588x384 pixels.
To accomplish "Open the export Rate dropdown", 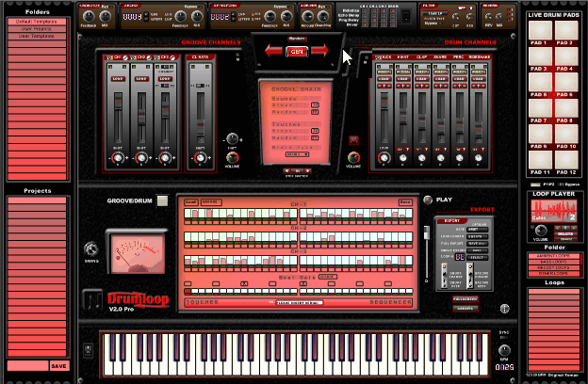I will click(477, 230).
